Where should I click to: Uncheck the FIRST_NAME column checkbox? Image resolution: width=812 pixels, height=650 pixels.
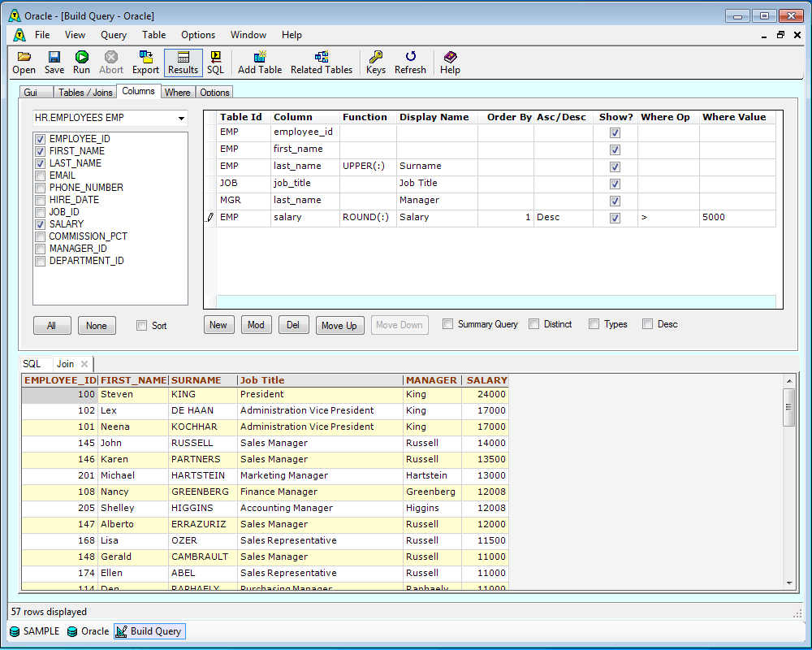(40, 151)
